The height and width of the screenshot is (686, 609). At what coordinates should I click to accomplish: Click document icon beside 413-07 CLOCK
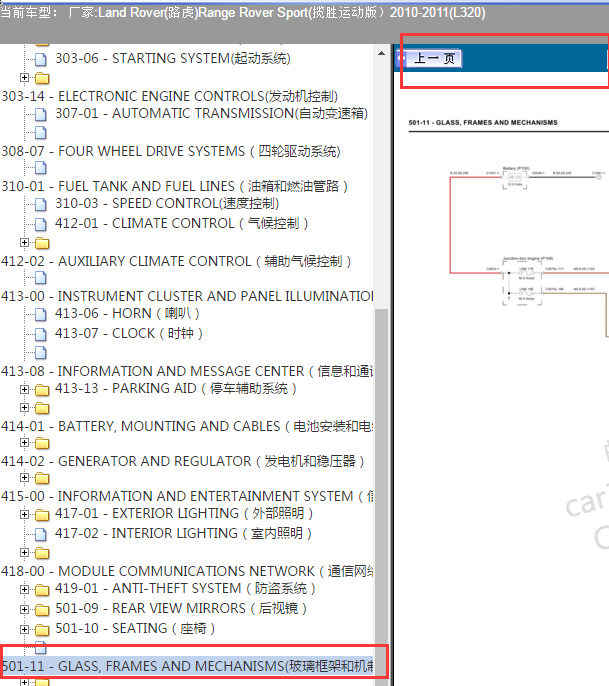[41, 334]
